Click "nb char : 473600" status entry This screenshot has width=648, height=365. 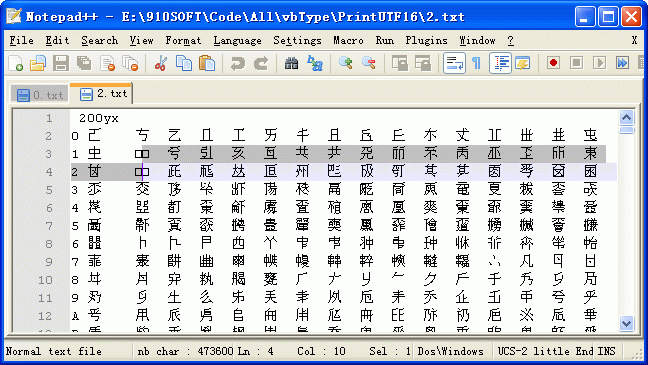coord(185,351)
